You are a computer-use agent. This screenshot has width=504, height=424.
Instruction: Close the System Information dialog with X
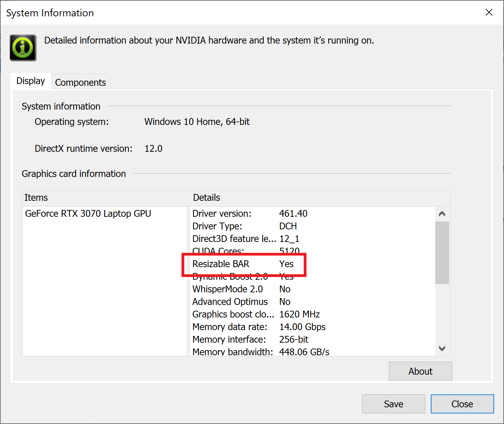coord(489,13)
